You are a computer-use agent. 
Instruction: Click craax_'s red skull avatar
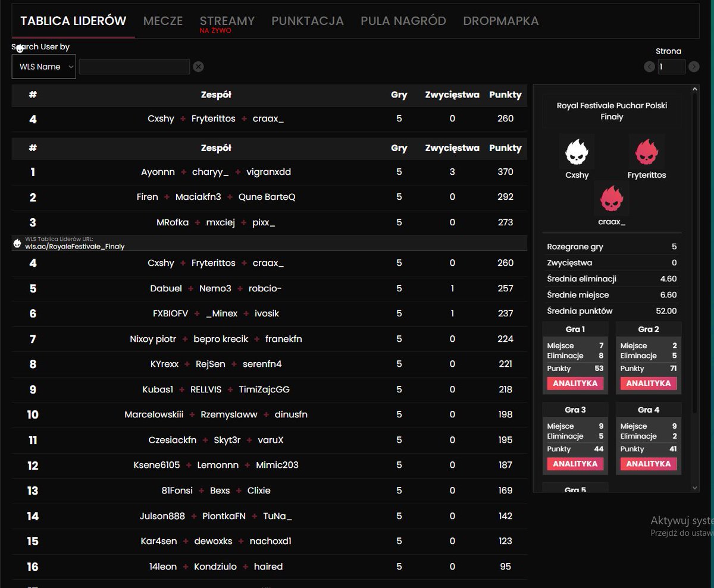click(x=612, y=199)
